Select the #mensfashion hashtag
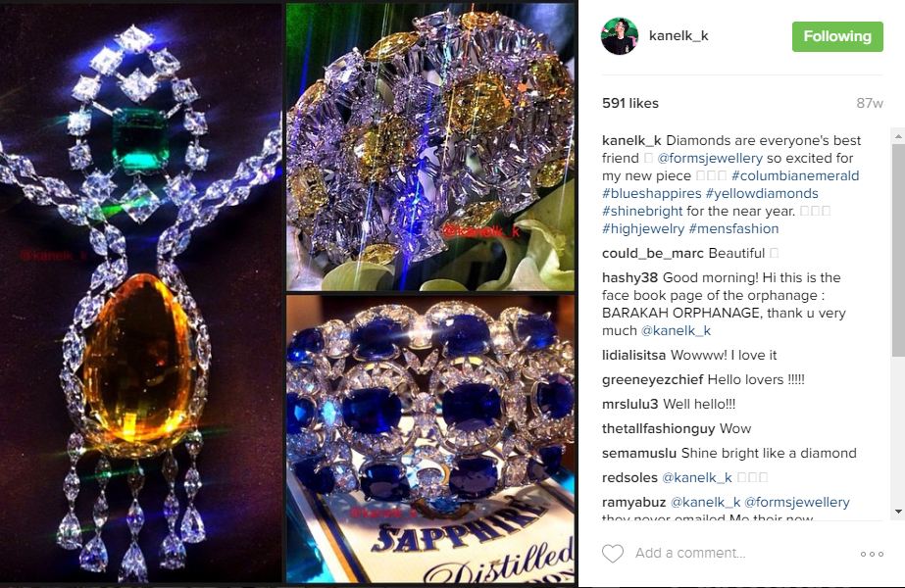Image resolution: width=905 pixels, height=588 pixels. [733, 228]
